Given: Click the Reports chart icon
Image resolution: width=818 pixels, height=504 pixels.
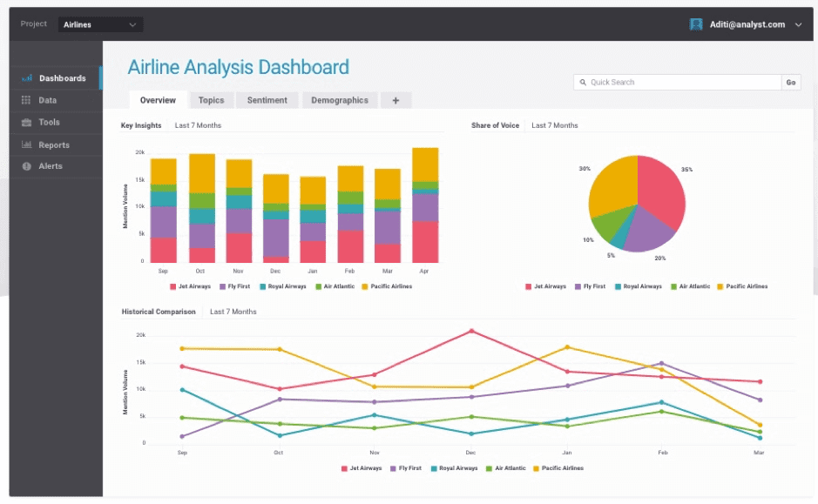Looking at the screenshot, I should click(x=29, y=144).
